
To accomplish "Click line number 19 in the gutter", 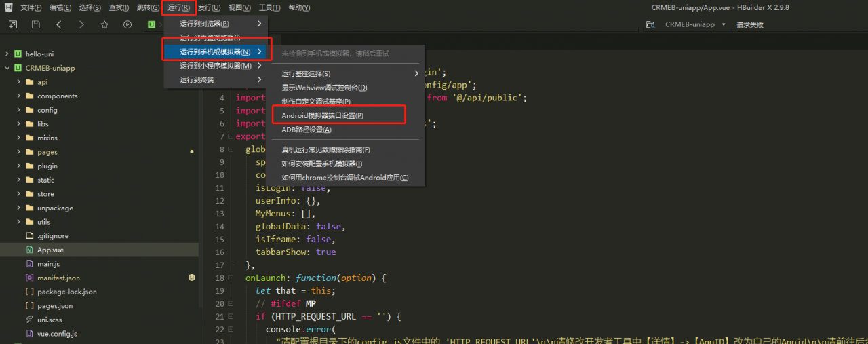I will point(219,290).
